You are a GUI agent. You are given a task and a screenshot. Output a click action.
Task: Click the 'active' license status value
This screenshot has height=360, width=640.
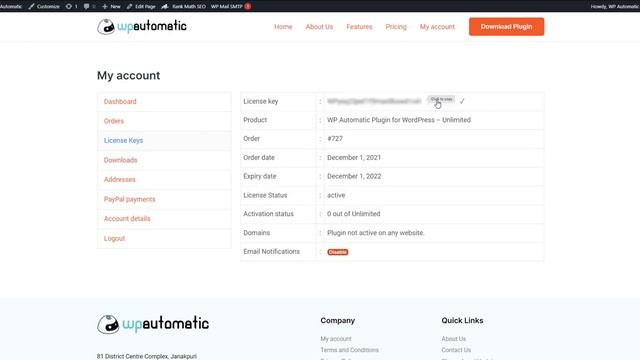tap(336, 195)
